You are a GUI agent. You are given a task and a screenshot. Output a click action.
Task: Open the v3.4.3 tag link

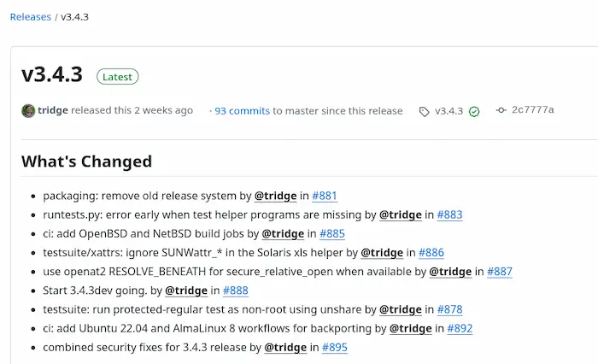tap(448, 111)
